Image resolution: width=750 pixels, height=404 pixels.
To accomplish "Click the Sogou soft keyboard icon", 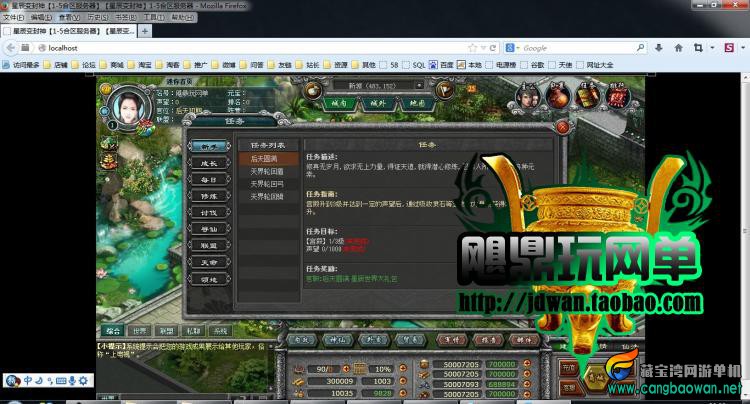I will 61,381.
